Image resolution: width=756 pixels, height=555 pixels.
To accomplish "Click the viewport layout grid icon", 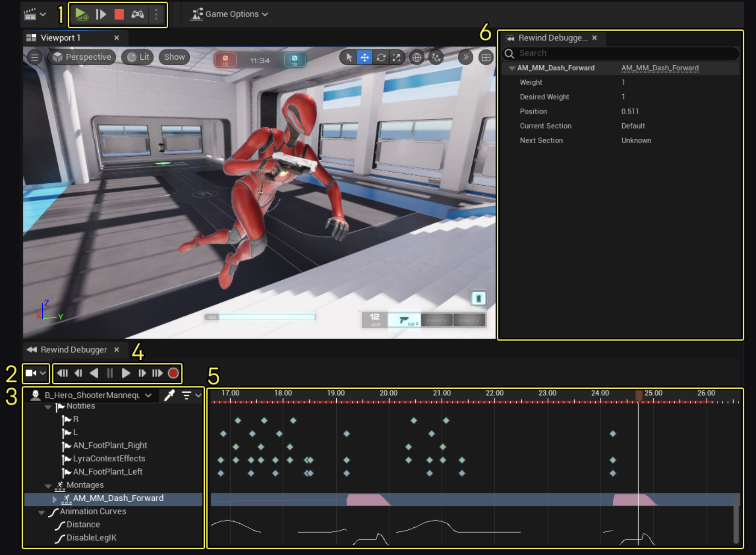I will 485,57.
